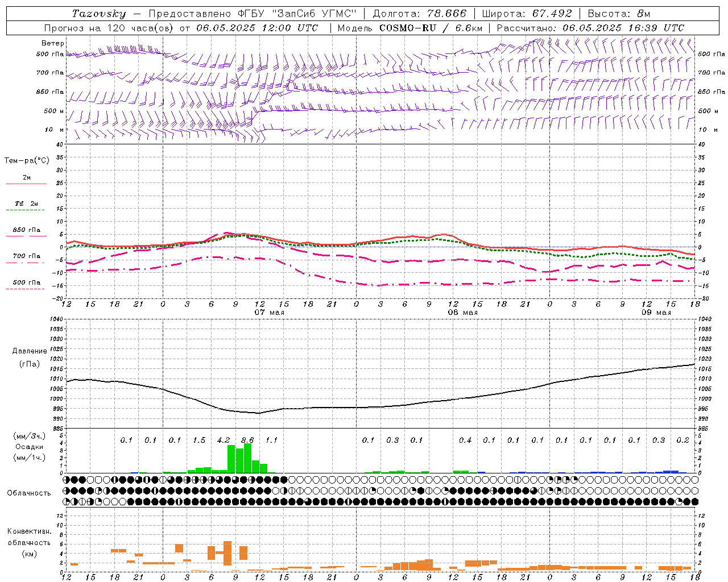Viewport: 728px width, 582px height.
Task: Select the model label "COSMO-RU / 6.6км"
Action: (431, 28)
